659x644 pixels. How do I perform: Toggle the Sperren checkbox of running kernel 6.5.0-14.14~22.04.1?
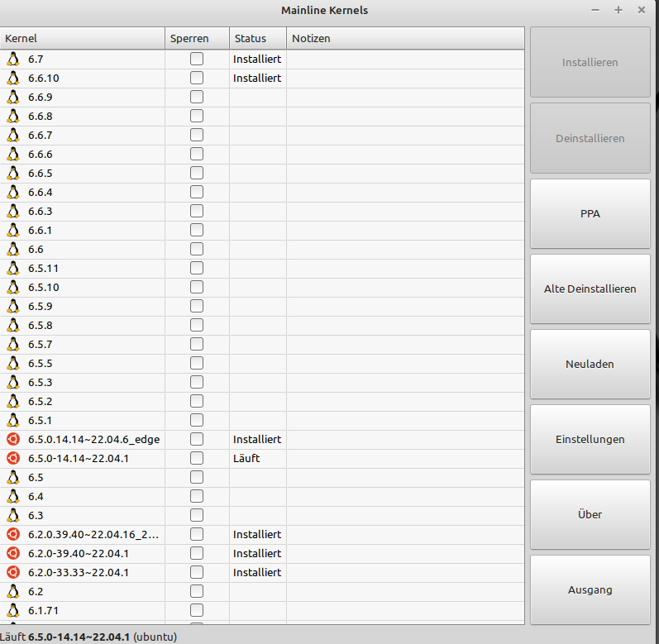[x=197, y=458]
